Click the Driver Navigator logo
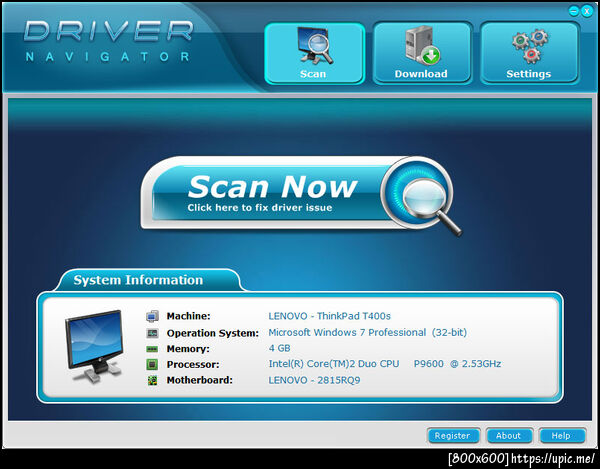 (x=109, y=41)
